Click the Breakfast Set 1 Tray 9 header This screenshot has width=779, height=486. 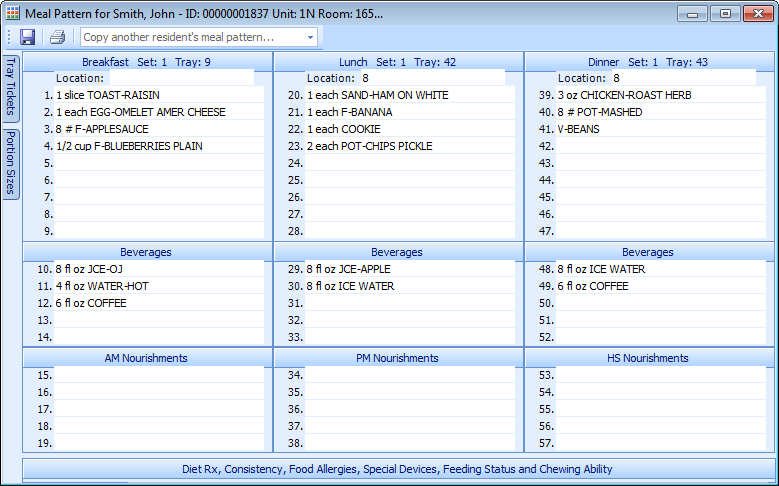[x=146, y=62]
